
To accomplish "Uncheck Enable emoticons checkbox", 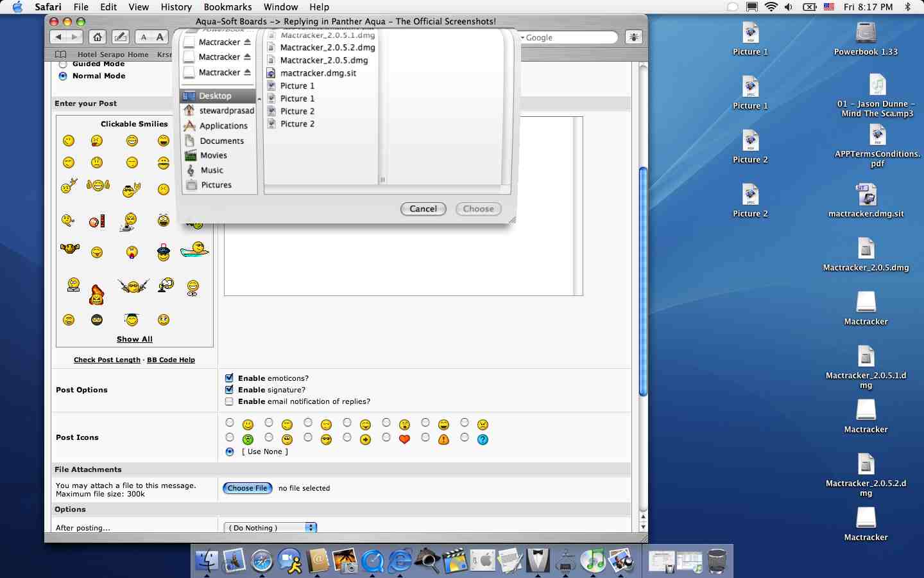I will tap(229, 378).
